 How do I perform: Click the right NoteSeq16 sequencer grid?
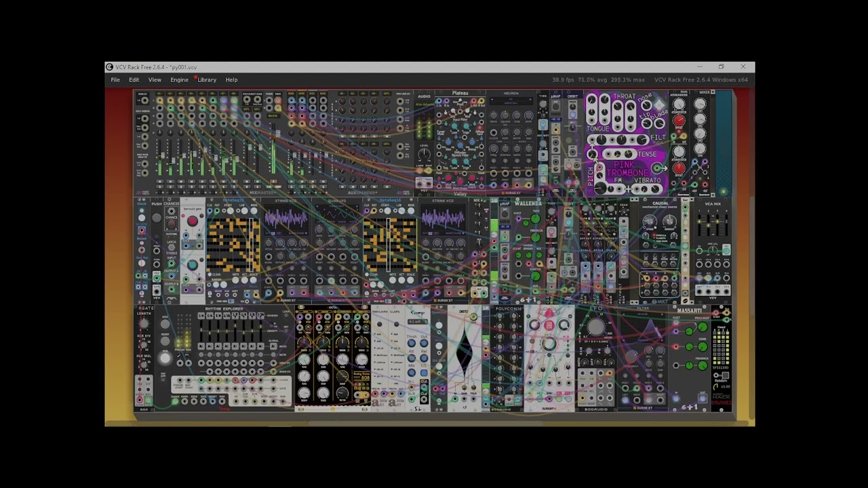pos(390,245)
